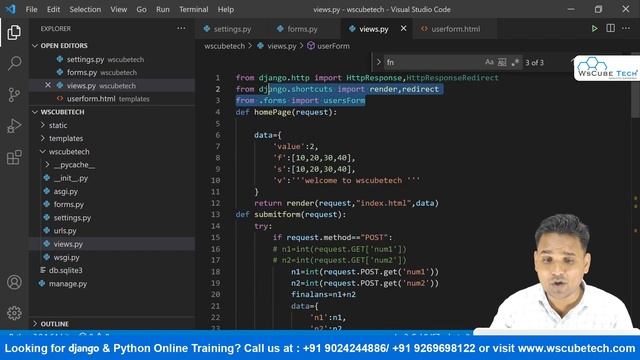Click the VS Code logo icon
Viewport: 640px width, 360px height.
tap(11, 9)
